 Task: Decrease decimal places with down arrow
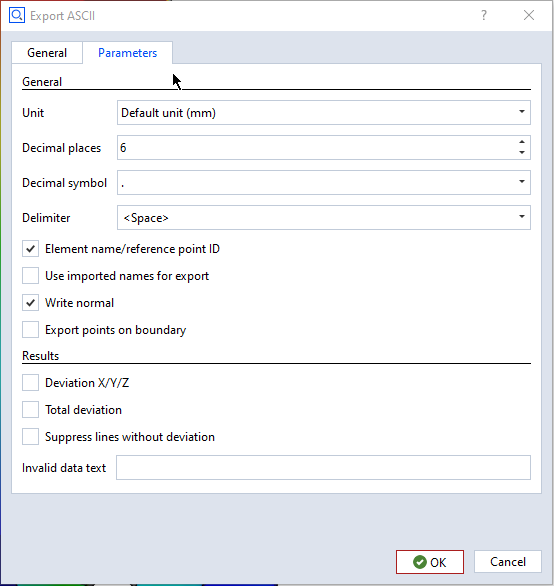pyautogui.click(x=522, y=152)
